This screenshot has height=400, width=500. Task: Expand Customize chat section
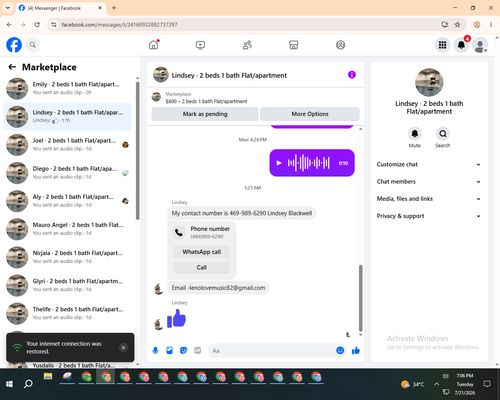(429, 164)
